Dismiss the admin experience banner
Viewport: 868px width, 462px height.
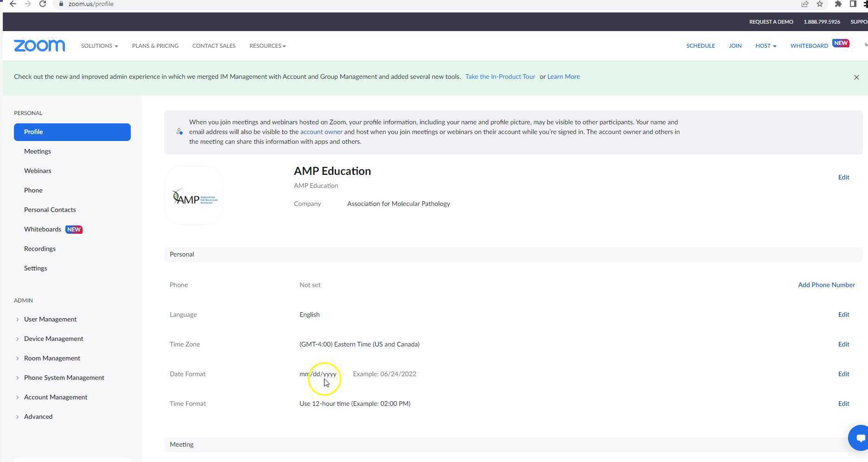pyautogui.click(x=856, y=77)
